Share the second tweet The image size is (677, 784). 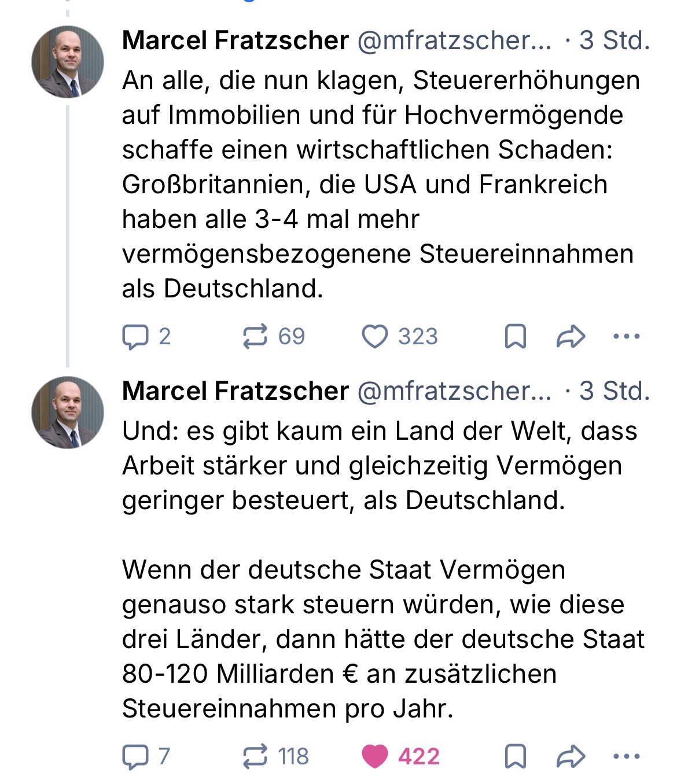click(570, 757)
